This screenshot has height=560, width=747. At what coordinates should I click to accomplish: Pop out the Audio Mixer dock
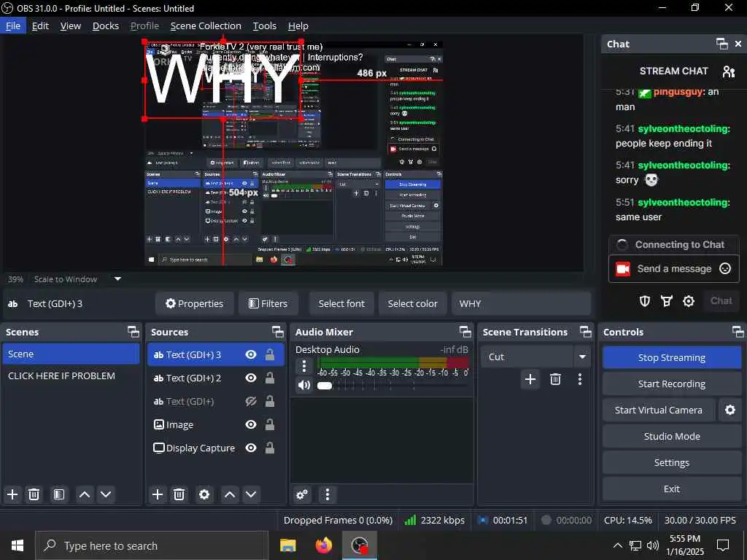tap(465, 332)
